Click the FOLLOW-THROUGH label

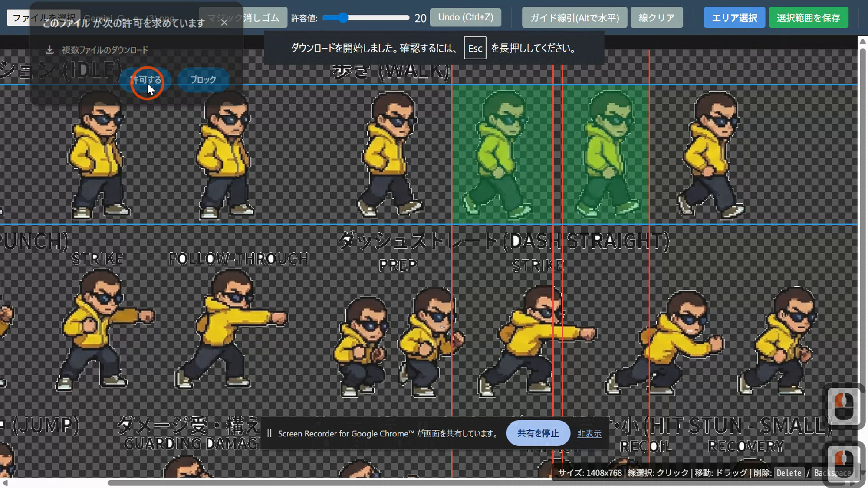[x=239, y=259]
